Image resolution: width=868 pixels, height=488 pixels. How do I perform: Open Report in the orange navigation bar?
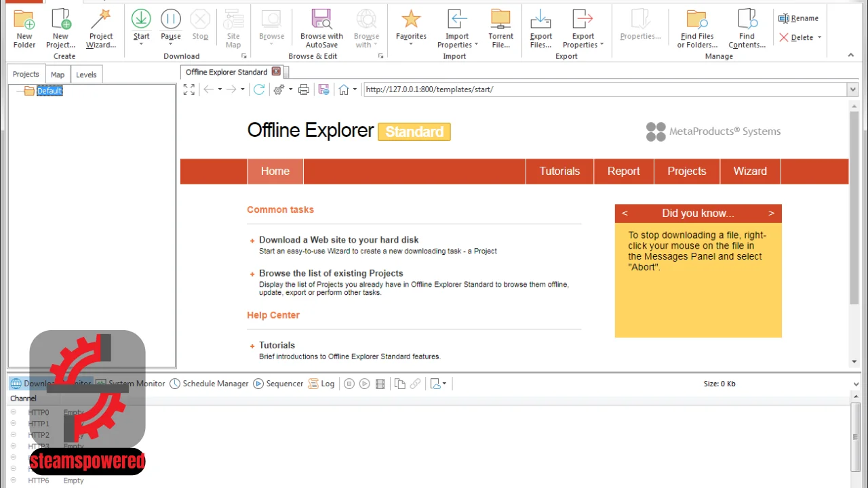(x=623, y=171)
